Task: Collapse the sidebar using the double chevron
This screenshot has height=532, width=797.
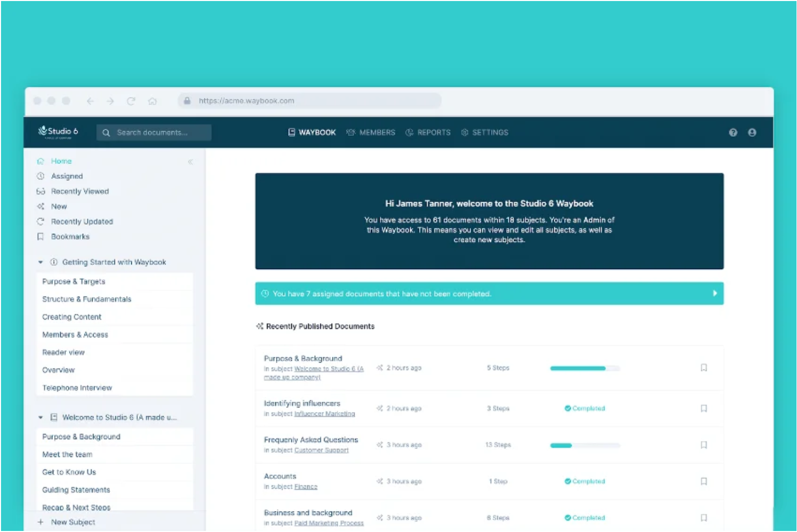Action: point(190,161)
